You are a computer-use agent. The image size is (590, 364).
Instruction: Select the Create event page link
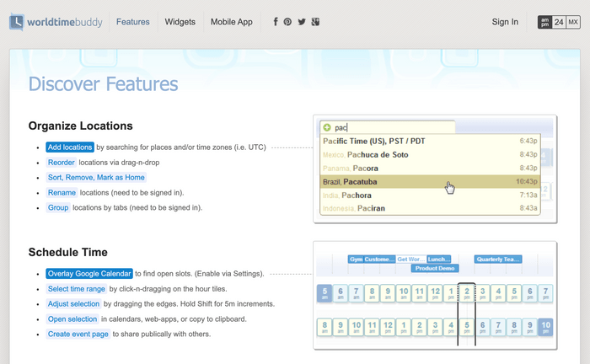click(78, 334)
